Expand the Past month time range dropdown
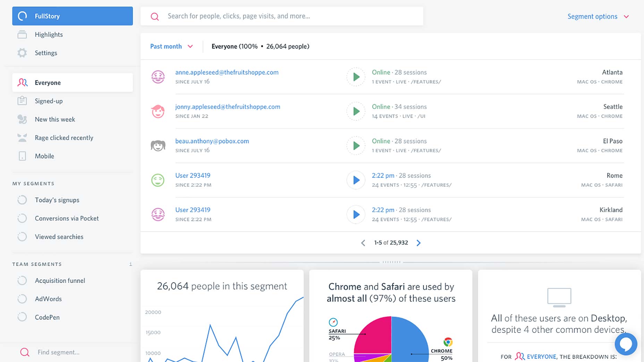The image size is (644, 362). coord(171,46)
